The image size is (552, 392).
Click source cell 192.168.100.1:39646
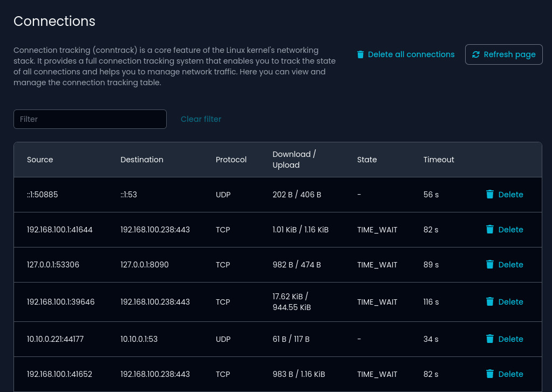[x=60, y=302]
